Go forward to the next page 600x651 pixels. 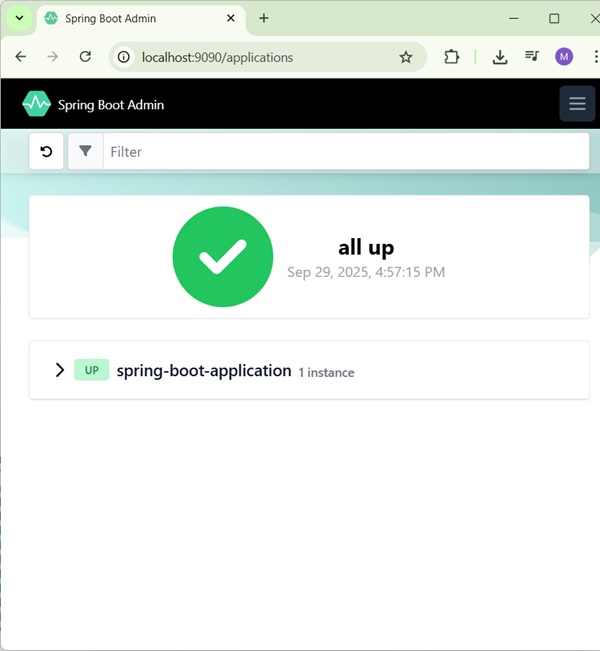click(x=53, y=56)
